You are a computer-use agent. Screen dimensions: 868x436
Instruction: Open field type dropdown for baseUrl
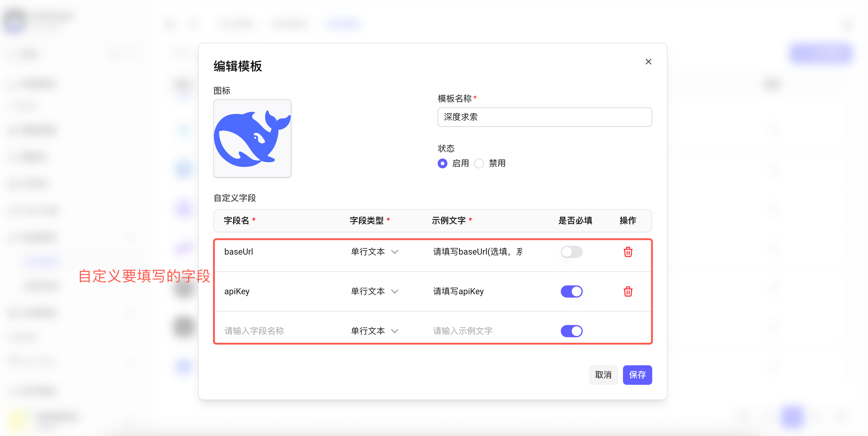[x=374, y=252]
